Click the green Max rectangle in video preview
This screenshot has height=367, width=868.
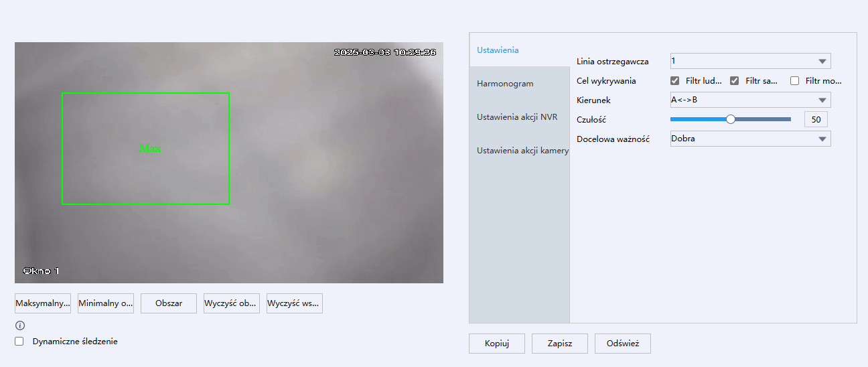pos(145,149)
